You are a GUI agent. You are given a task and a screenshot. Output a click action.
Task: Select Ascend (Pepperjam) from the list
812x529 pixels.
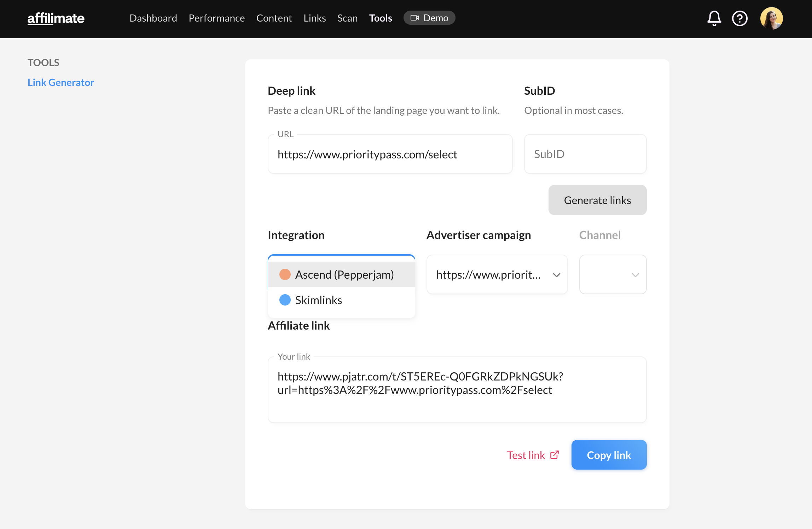[344, 274]
